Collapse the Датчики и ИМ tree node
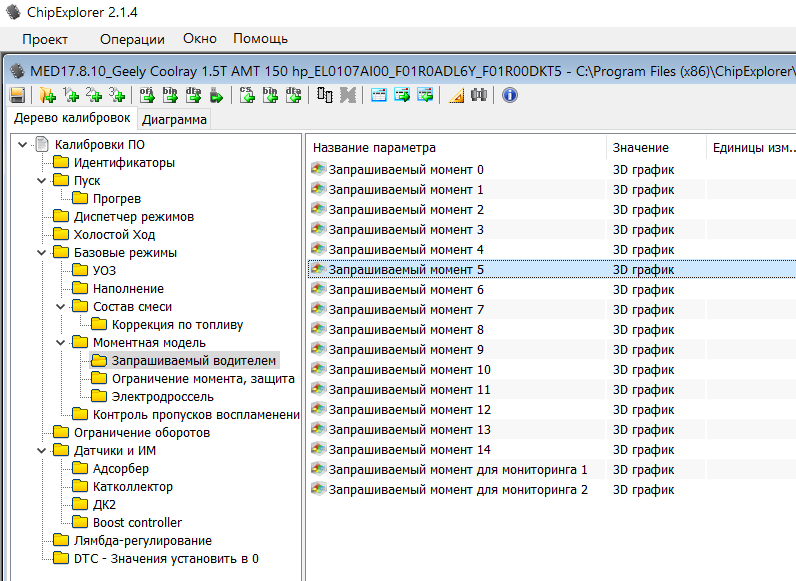Viewport: 796px width, 581px height. (42, 450)
